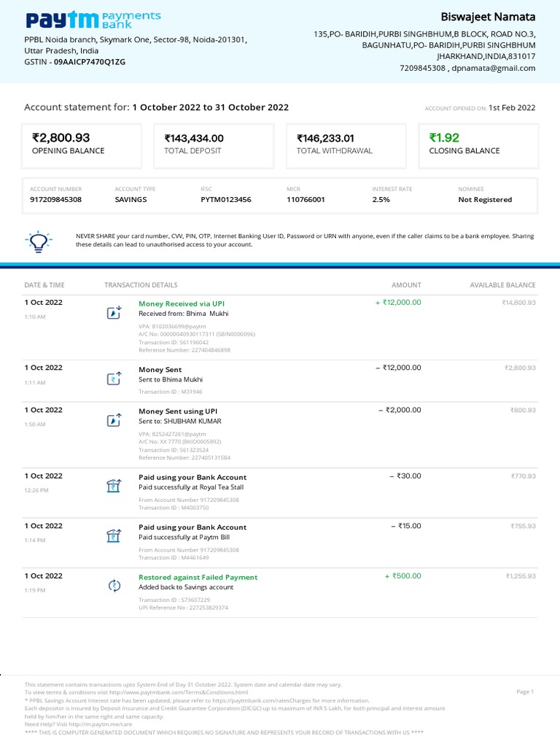Click the ₹770.93 available balance
The image size is (560, 747).
[x=523, y=476]
